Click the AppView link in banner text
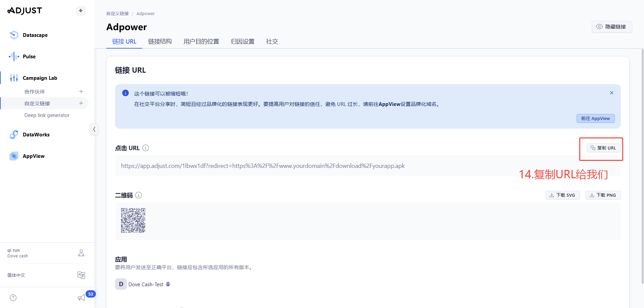 (389, 104)
